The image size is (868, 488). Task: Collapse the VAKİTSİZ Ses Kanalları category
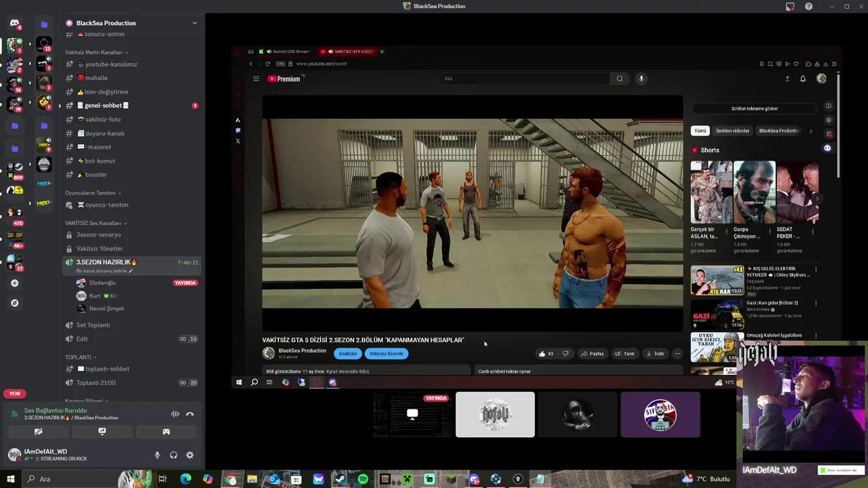click(x=96, y=223)
